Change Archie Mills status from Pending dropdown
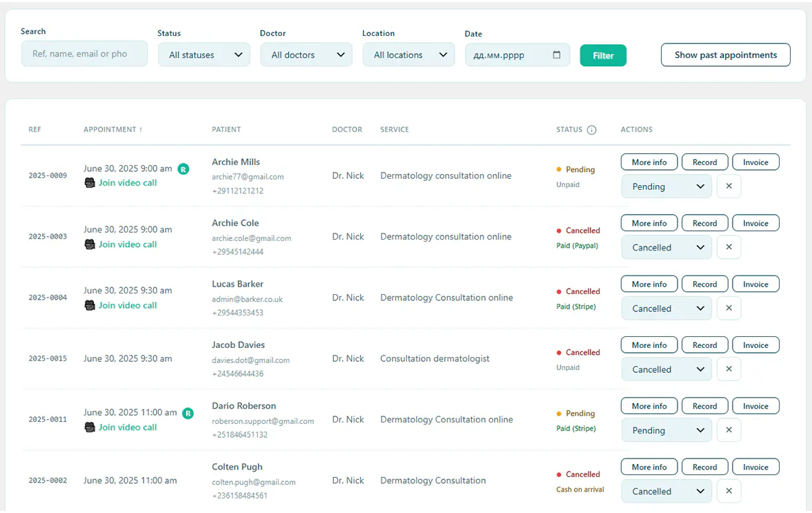 [667, 186]
